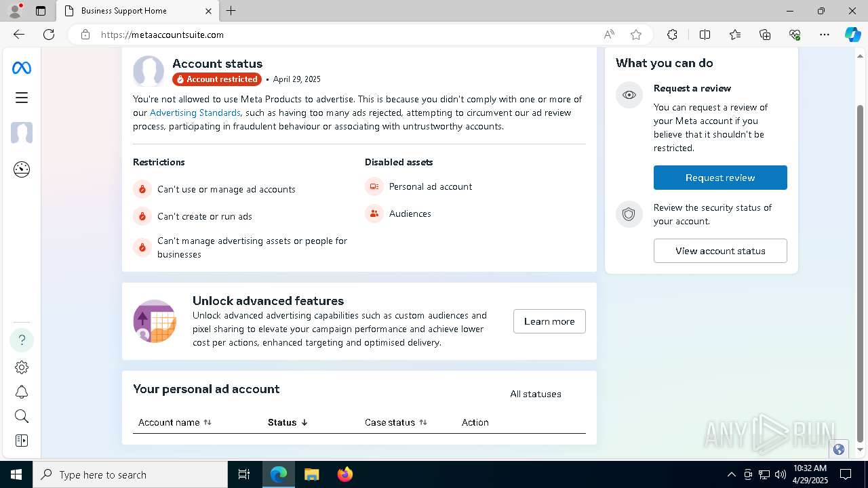Open Settings gear in left sidebar

22,367
